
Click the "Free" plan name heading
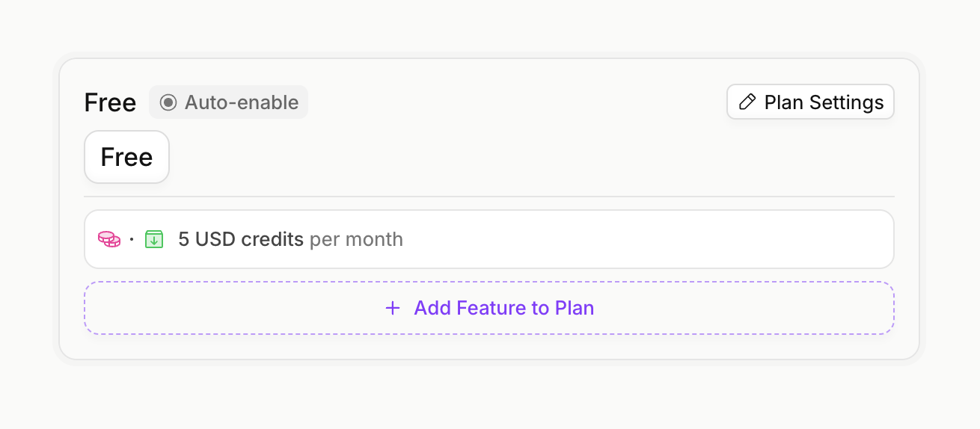[x=110, y=102]
